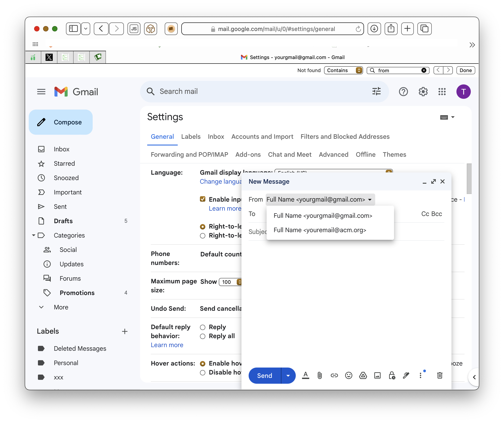This screenshot has width=504, height=423.
Task: Insert signature using the pen icon
Action: click(406, 375)
